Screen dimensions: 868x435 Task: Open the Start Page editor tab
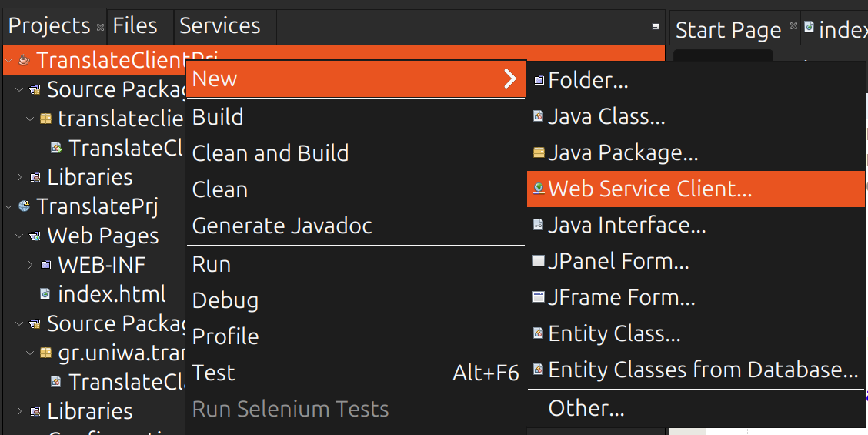click(x=728, y=30)
